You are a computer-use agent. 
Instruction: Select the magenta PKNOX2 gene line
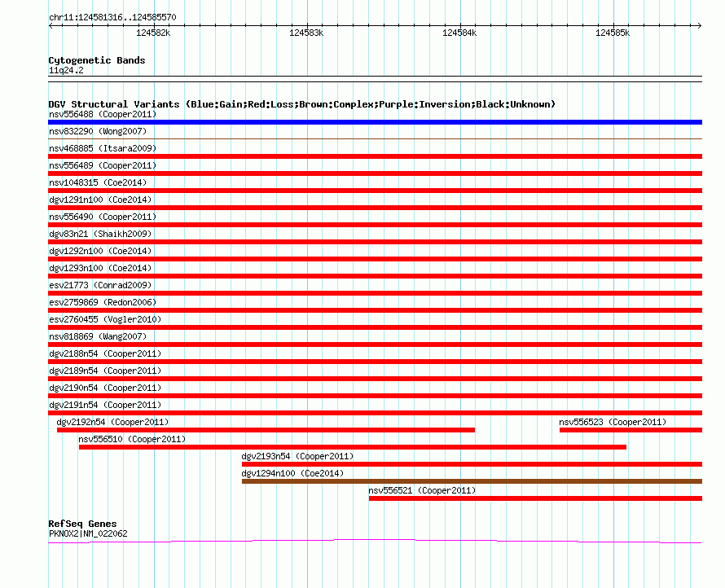[x=375, y=541]
